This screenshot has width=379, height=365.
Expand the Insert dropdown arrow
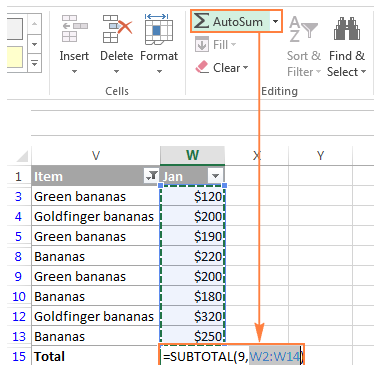(x=74, y=71)
